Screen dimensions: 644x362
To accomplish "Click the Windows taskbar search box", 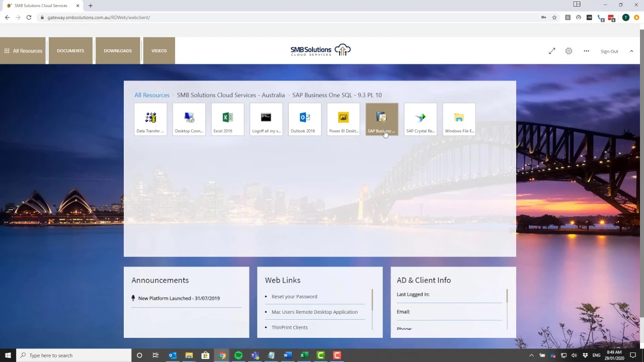I will coord(73,355).
